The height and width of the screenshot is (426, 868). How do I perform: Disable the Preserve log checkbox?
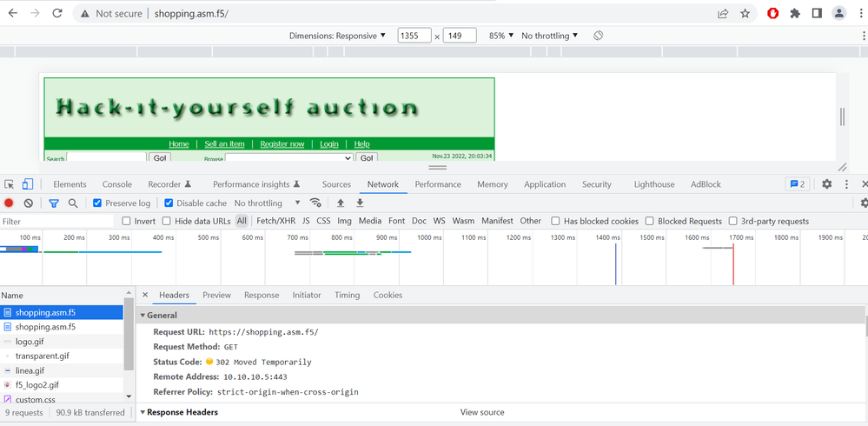click(98, 203)
